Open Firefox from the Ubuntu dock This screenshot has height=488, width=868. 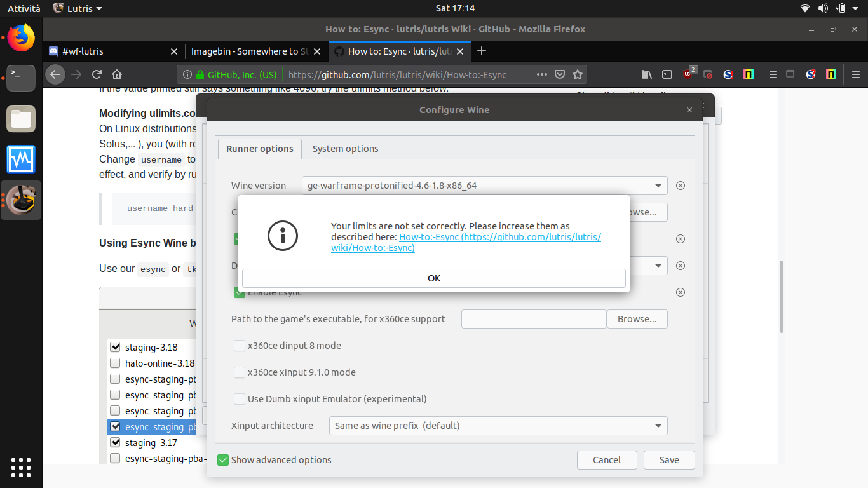21,37
